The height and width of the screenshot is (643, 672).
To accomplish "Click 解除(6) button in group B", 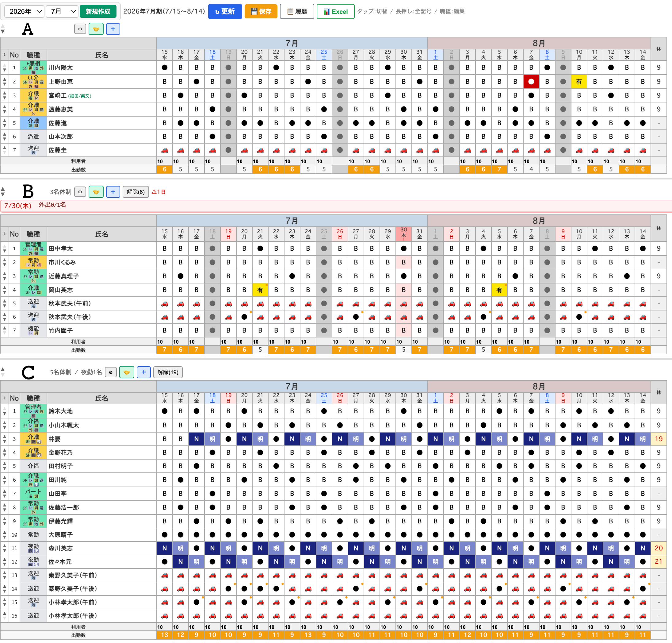I will [x=136, y=192].
